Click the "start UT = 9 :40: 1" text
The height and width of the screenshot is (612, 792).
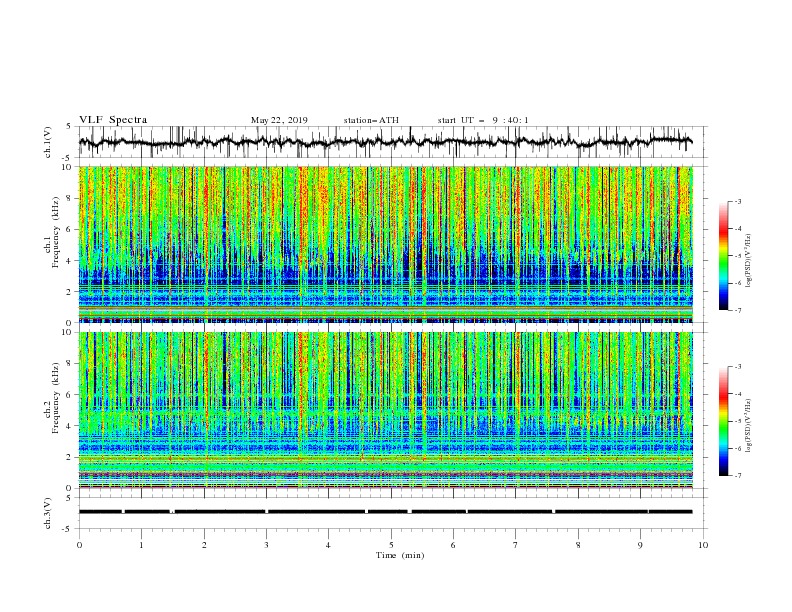(483, 120)
